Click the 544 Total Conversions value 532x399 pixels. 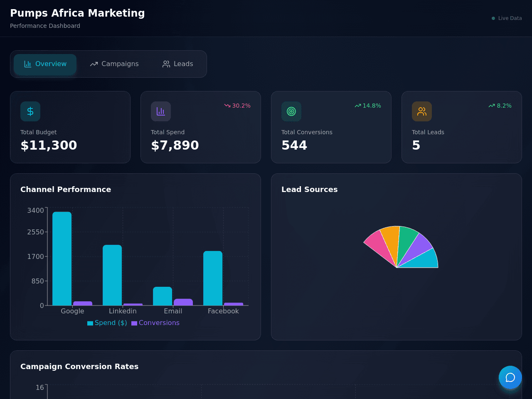pos(294,145)
